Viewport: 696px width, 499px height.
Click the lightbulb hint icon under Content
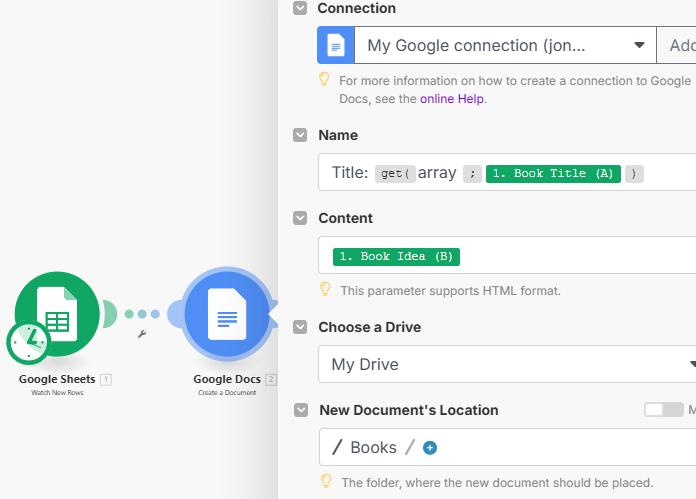[324, 289]
